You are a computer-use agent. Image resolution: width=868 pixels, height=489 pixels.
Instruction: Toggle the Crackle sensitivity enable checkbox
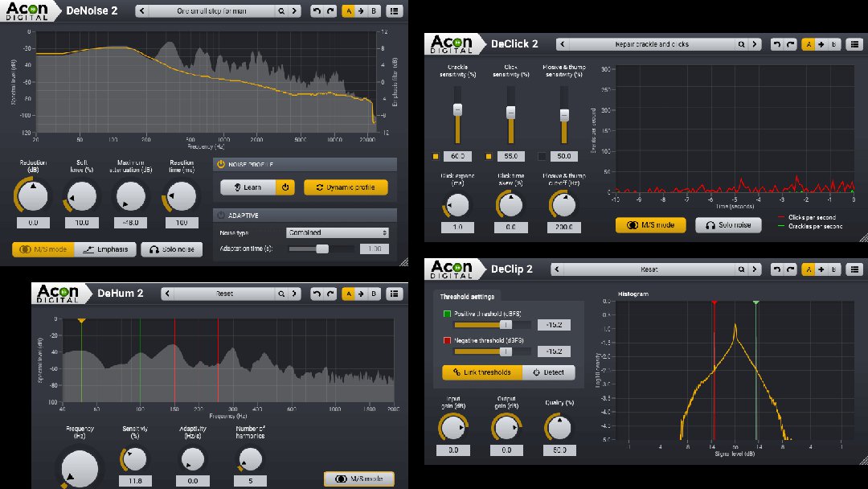click(436, 156)
